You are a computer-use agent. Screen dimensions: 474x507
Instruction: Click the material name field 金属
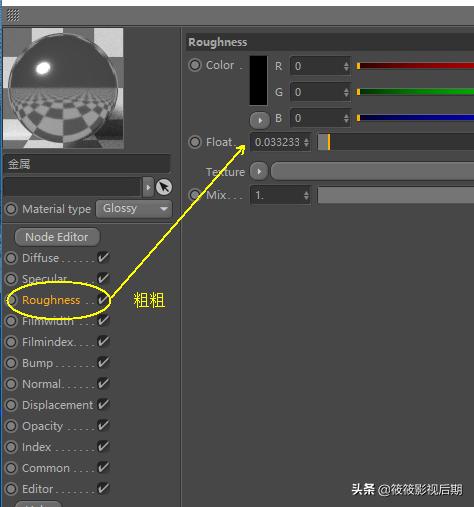click(x=87, y=164)
